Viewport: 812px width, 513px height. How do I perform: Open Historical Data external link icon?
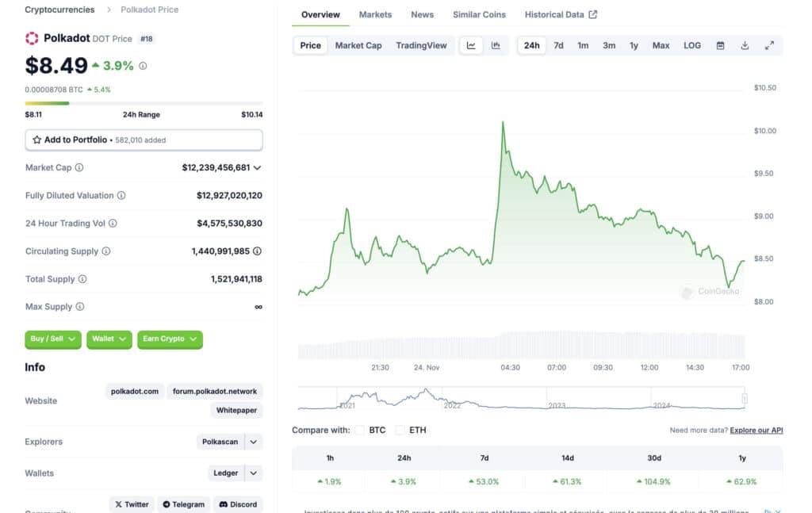pyautogui.click(x=593, y=14)
